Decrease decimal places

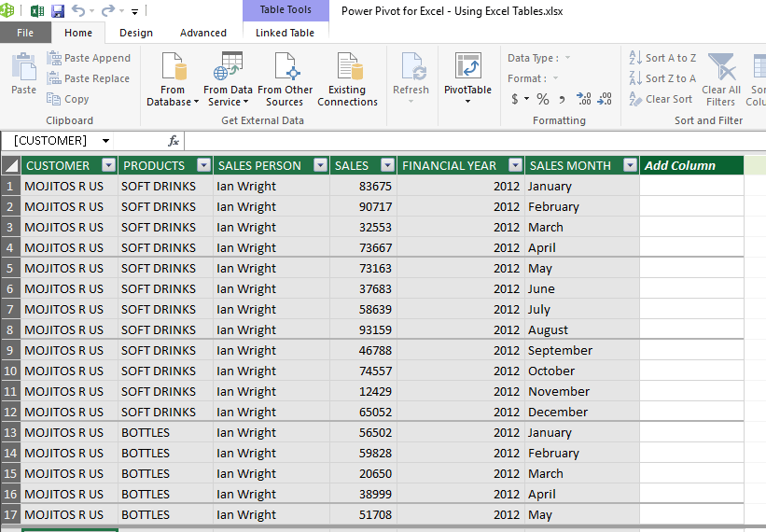click(605, 99)
